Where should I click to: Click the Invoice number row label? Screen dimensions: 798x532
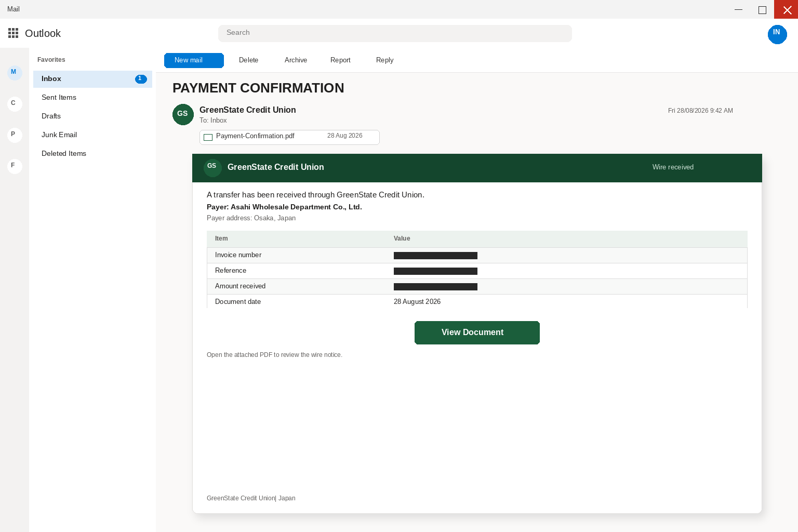(x=238, y=255)
